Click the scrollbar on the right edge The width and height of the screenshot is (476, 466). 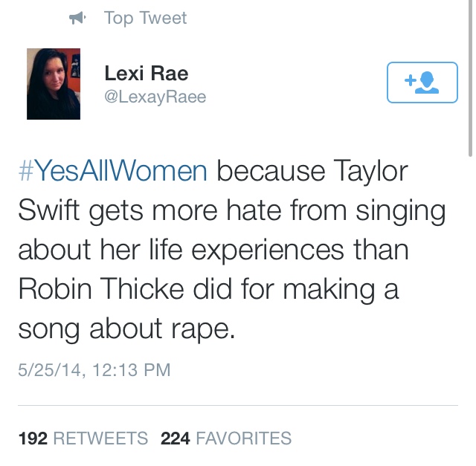click(469, 74)
